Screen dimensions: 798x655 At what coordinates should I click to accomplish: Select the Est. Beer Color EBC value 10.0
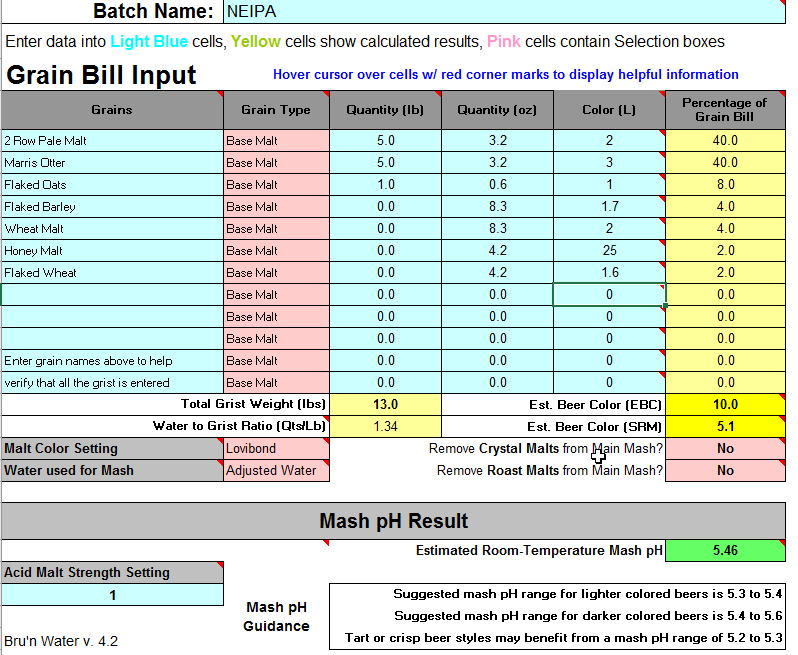click(725, 405)
